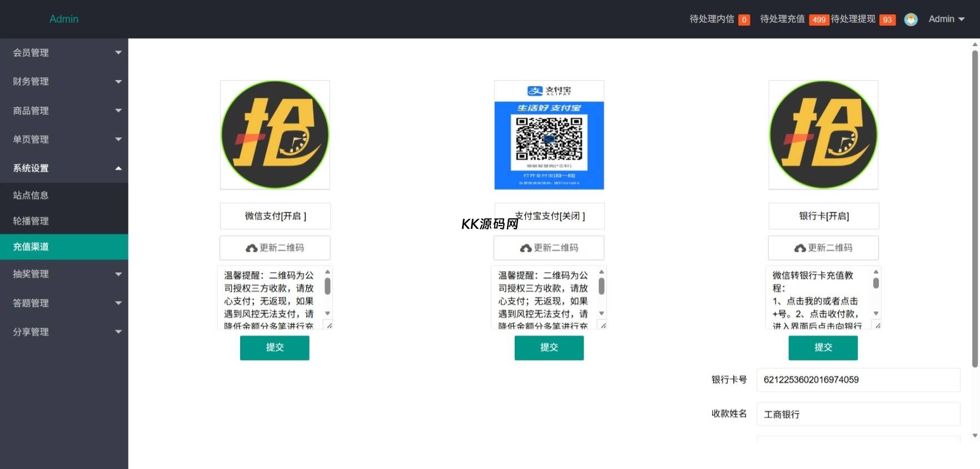
Task: Expand the 财务管理 sidebar menu
Action: coord(64,82)
